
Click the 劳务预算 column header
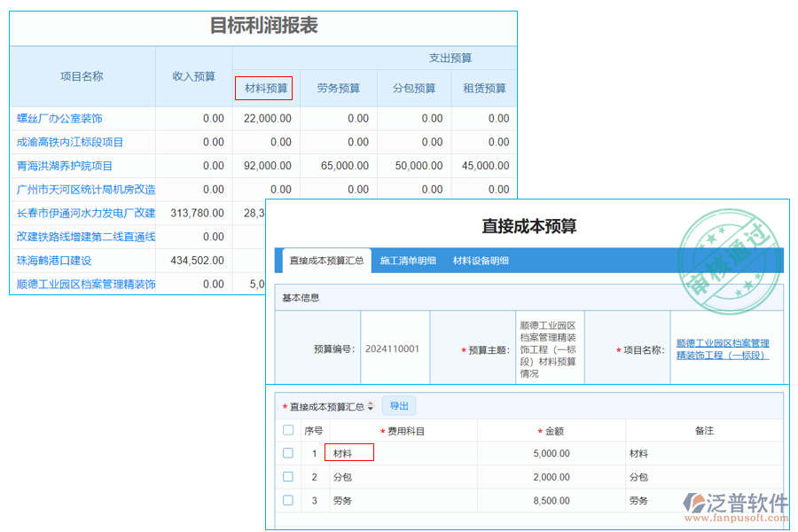[338, 88]
